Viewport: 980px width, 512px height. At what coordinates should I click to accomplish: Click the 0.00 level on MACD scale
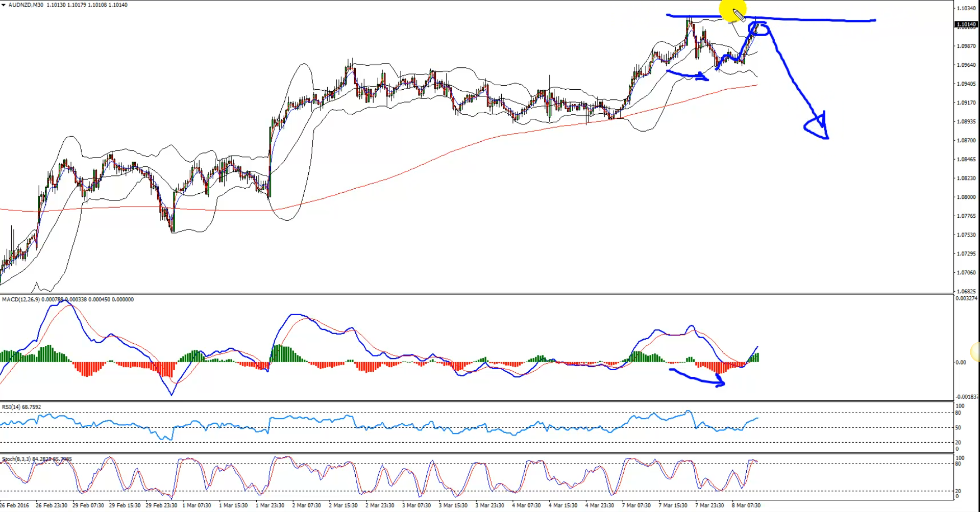point(961,363)
